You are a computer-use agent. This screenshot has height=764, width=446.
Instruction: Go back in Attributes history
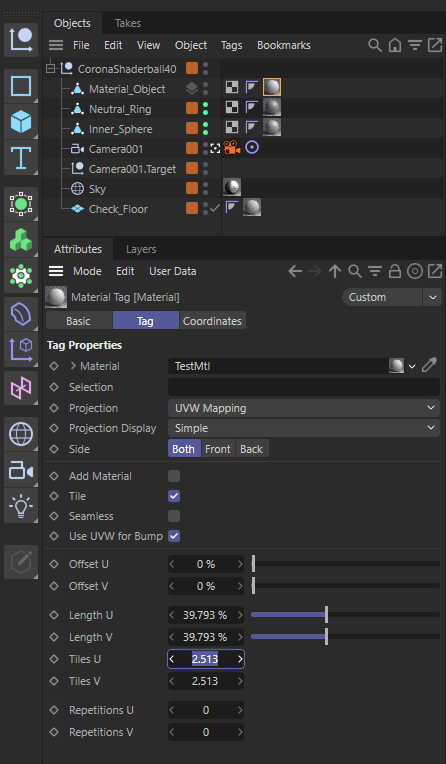click(x=295, y=271)
